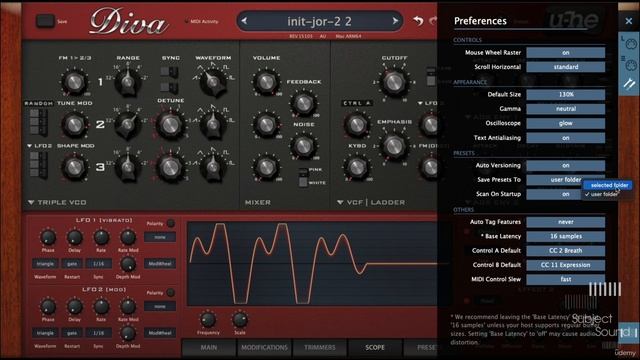
Task: Toggle oscillator 3 sync switch
Action: [x=169, y=87]
